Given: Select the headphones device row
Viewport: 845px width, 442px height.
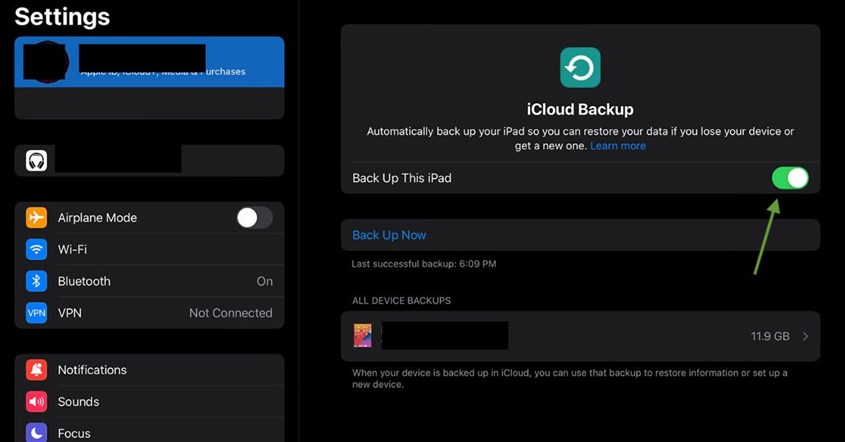Looking at the screenshot, I should point(149,161).
